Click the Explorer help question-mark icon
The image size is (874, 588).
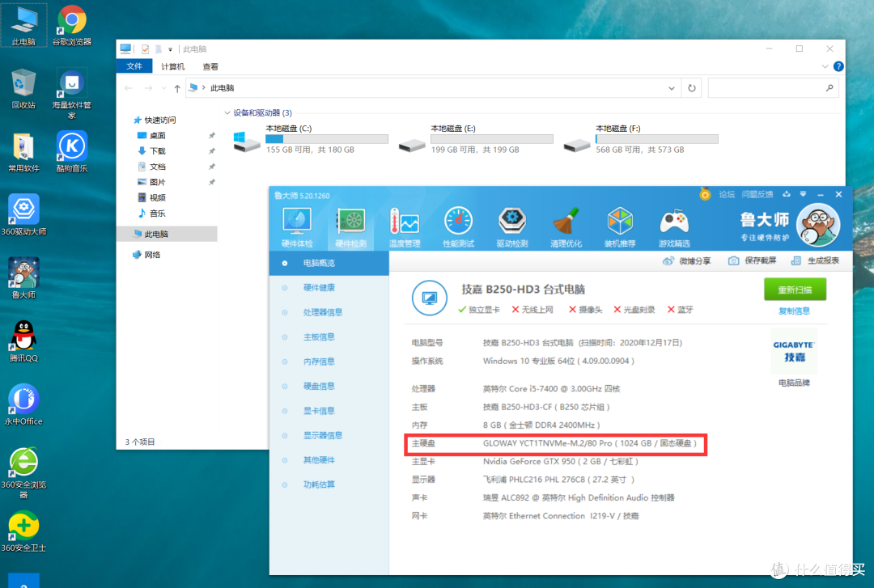coord(838,66)
